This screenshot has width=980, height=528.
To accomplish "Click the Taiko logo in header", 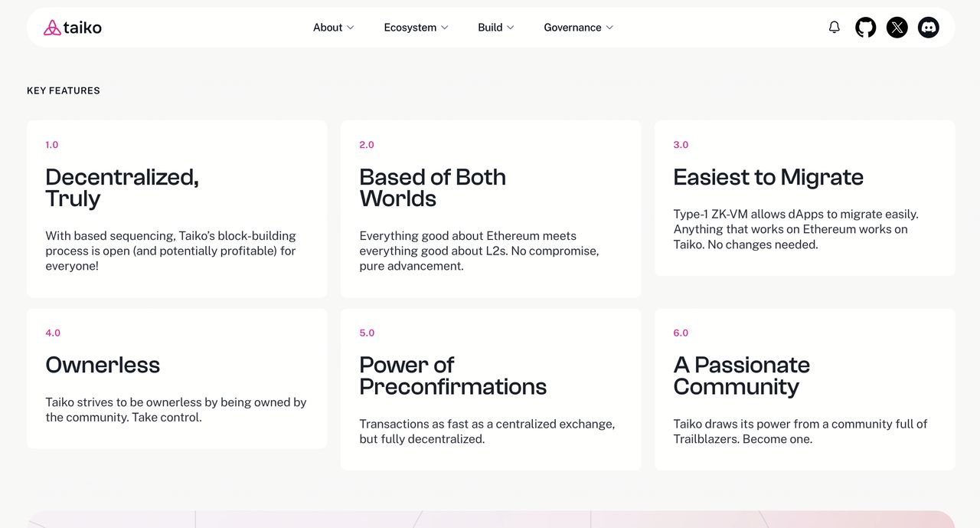I will point(73,28).
